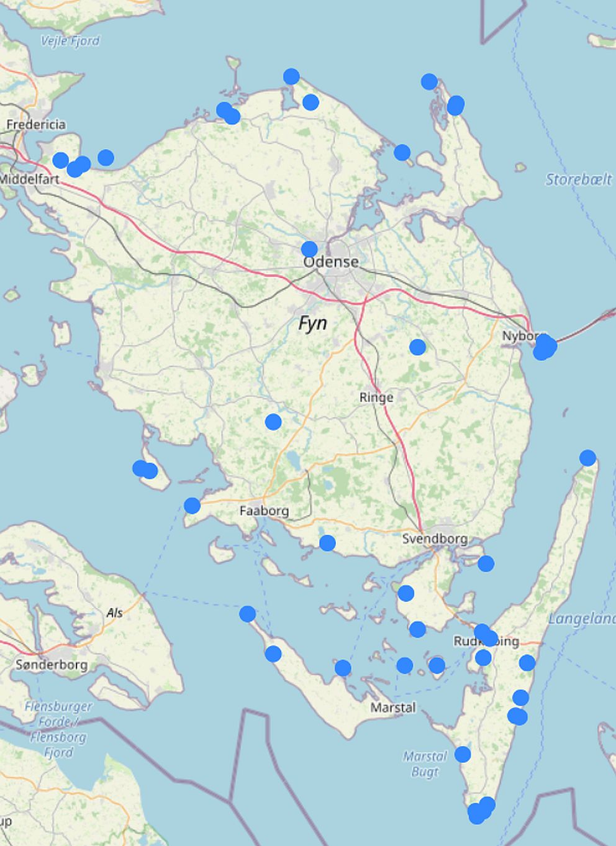
Task: Click the Ringe town label
Action: coord(376,398)
